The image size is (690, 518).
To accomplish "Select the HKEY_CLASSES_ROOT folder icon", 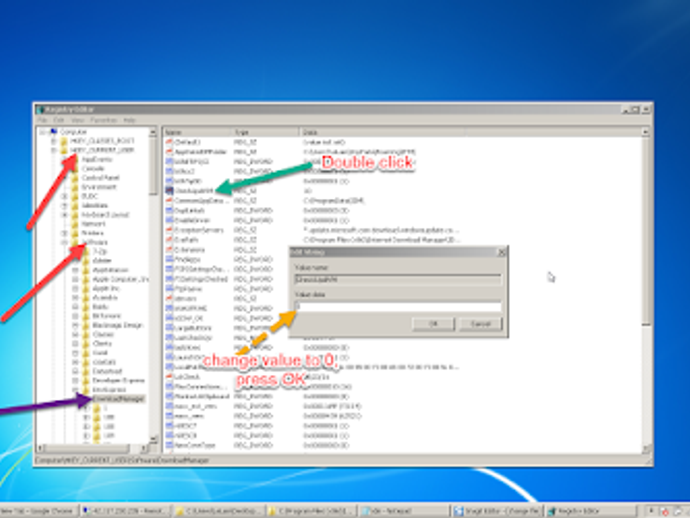I will pos(64,141).
